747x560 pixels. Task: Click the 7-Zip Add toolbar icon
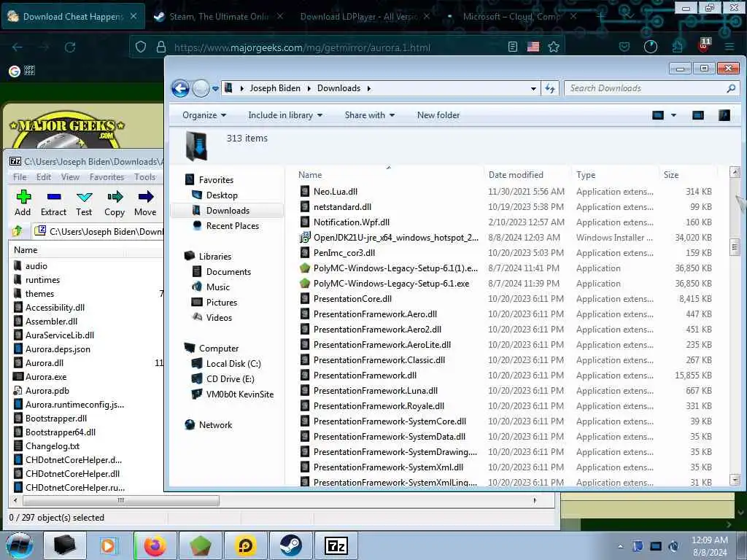(23, 203)
